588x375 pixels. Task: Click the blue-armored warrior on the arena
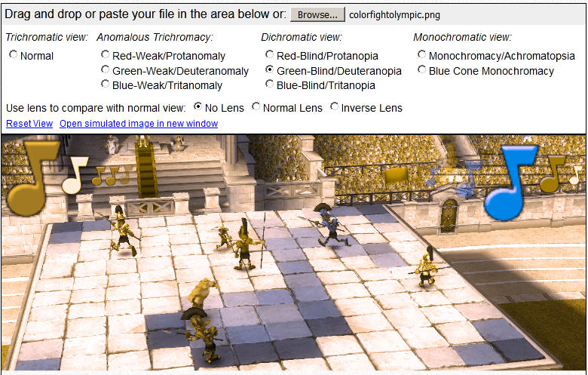pos(330,225)
